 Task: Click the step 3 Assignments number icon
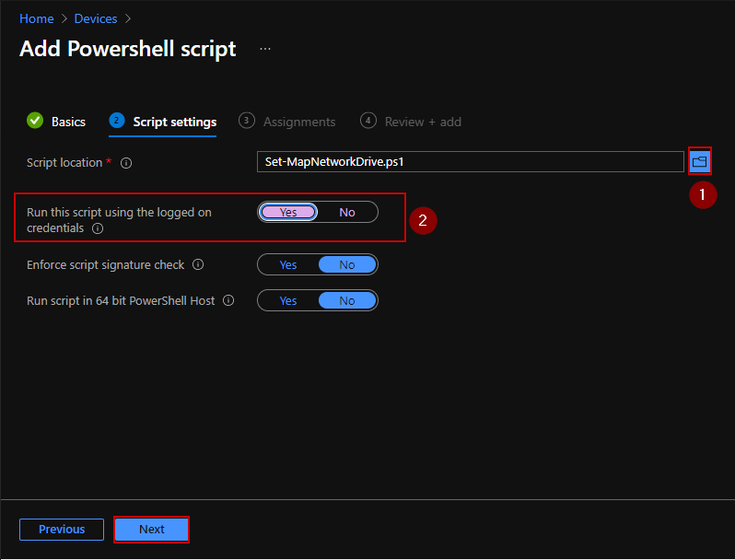click(x=246, y=121)
